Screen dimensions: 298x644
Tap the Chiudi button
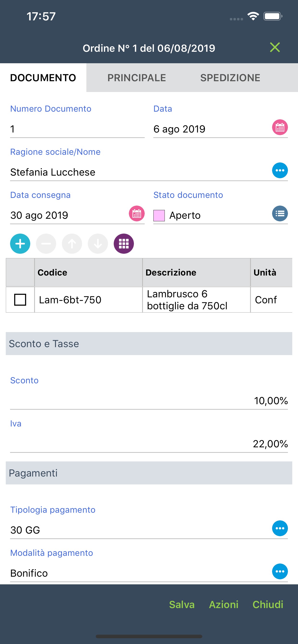click(268, 604)
